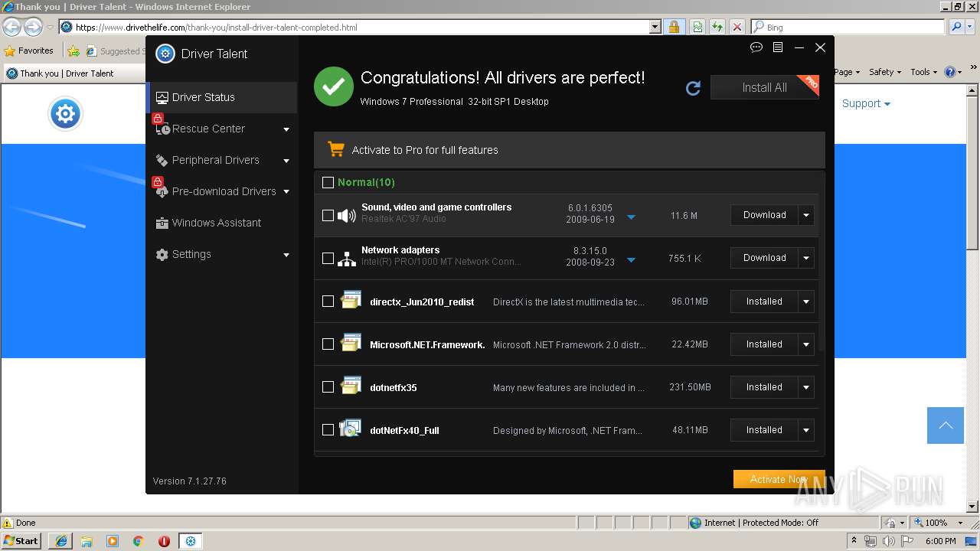Open the IE help question mark icon
The width and height of the screenshot is (980, 551).
[949, 72]
